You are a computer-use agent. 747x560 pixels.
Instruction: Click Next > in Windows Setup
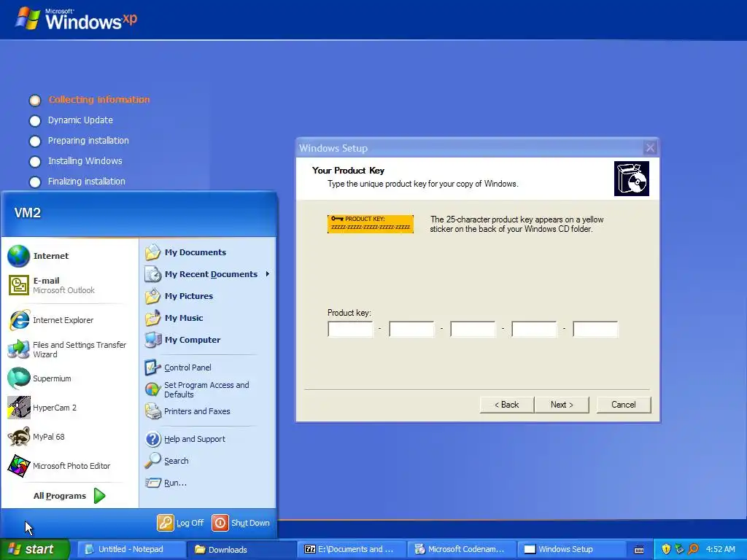562,405
